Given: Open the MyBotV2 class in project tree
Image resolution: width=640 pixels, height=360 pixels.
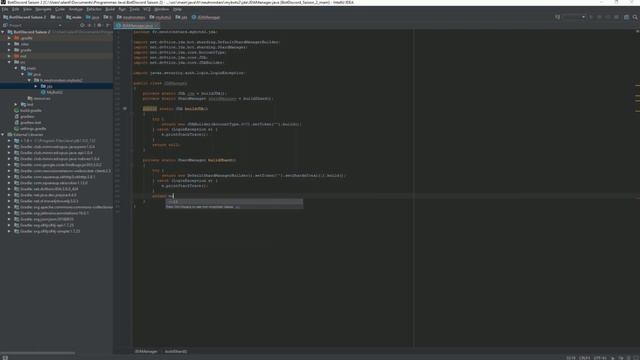Looking at the screenshot, I should [x=54, y=92].
